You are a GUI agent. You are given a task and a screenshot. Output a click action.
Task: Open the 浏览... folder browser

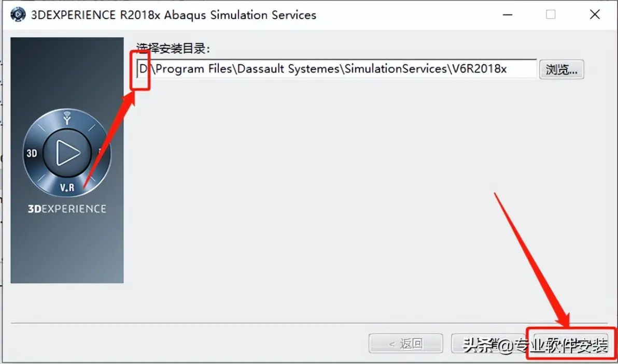click(561, 69)
